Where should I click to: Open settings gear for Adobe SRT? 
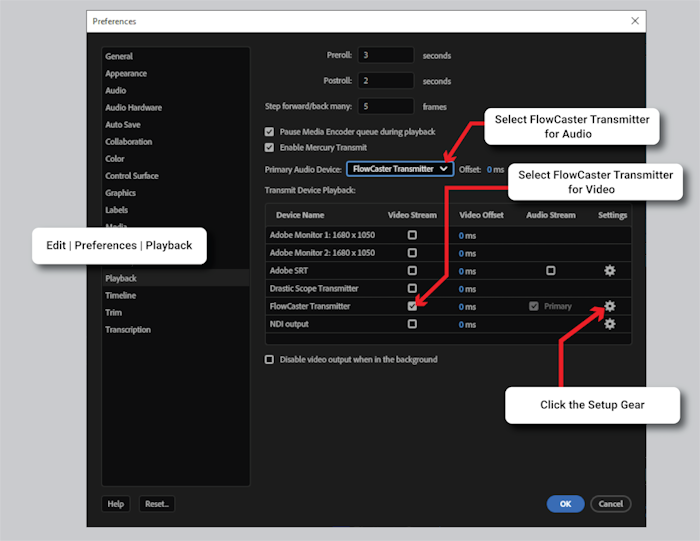pos(609,270)
